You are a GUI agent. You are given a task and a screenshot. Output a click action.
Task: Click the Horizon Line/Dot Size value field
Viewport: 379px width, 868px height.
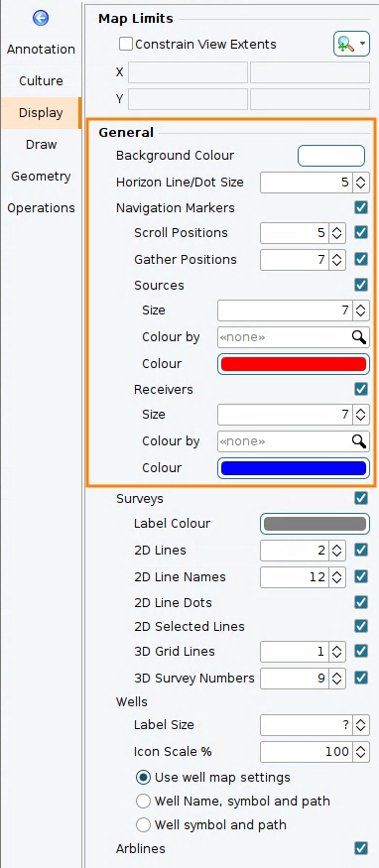point(307,183)
